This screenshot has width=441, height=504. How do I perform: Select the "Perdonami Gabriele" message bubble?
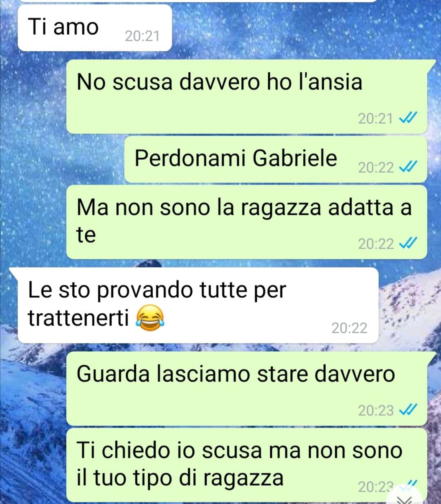tap(276, 160)
